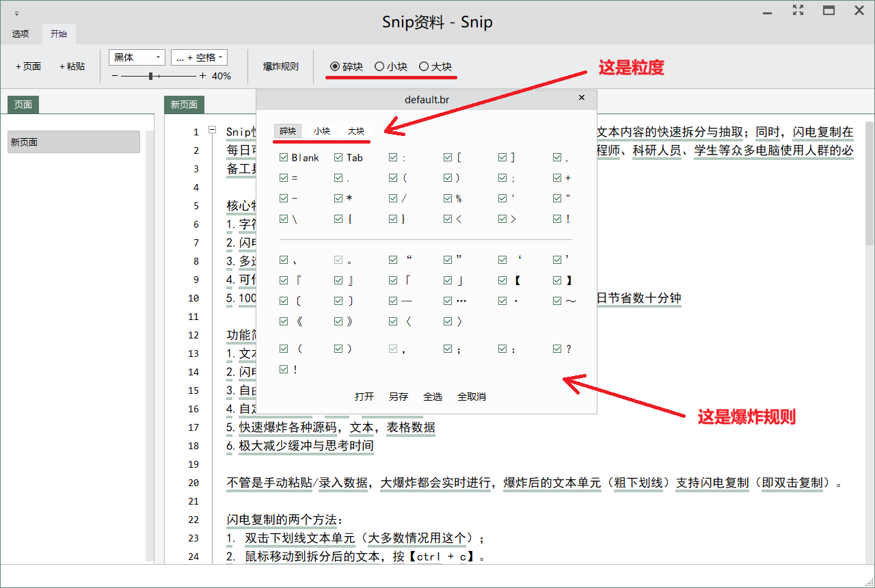Select the 小块 radio button in toolbar
The width and height of the screenshot is (875, 588).
pyautogui.click(x=391, y=66)
